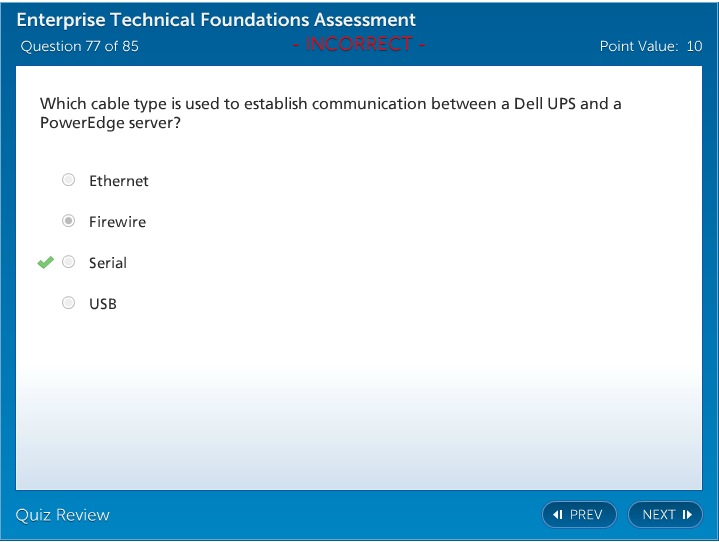The image size is (719, 542).
Task: Select the Ethernet radio button
Action: point(68,180)
